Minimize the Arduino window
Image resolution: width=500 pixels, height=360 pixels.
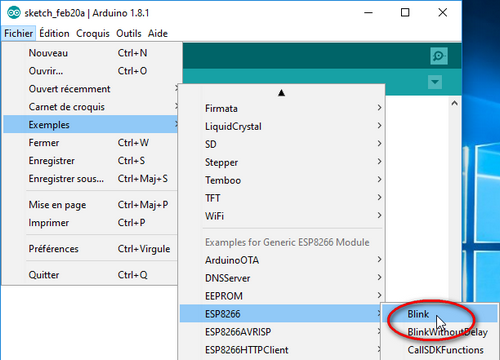coord(368,13)
